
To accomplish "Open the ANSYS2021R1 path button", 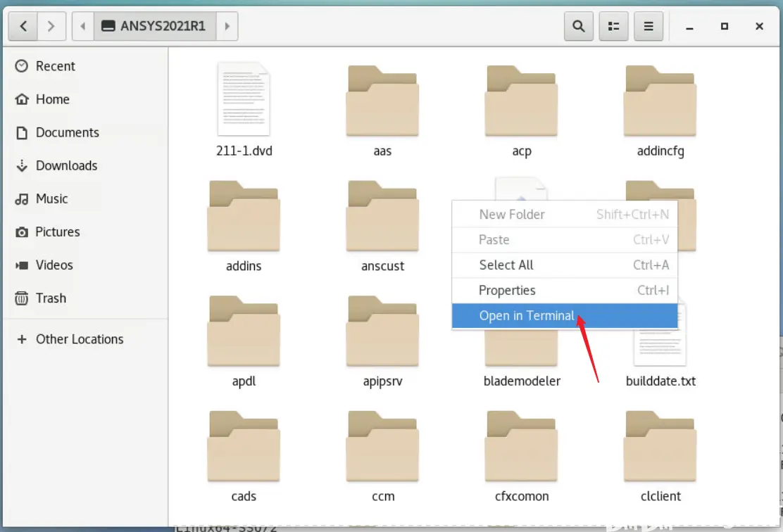I will [155, 26].
